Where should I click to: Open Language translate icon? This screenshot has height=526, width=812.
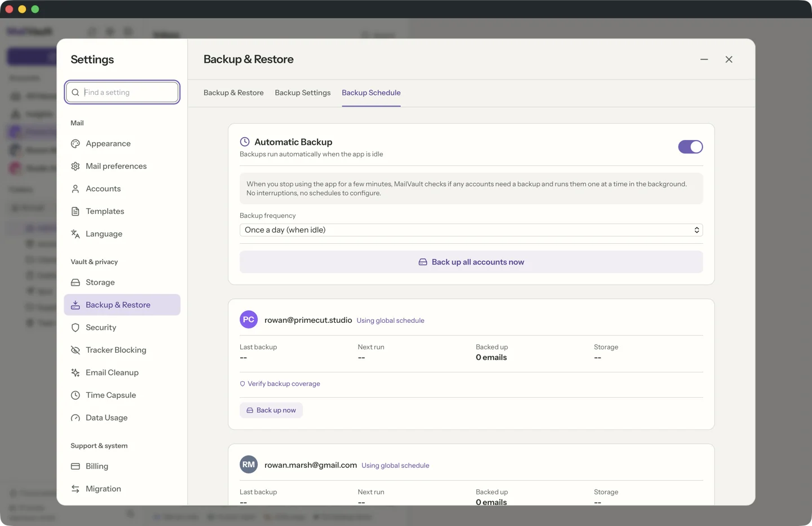click(76, 234)
